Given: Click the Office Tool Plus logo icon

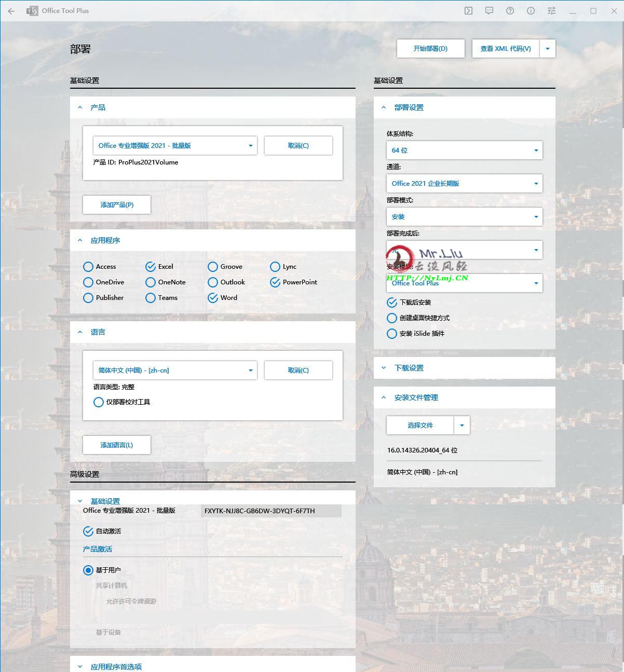Looking at the screenshot, I should (x=32, y=11).
